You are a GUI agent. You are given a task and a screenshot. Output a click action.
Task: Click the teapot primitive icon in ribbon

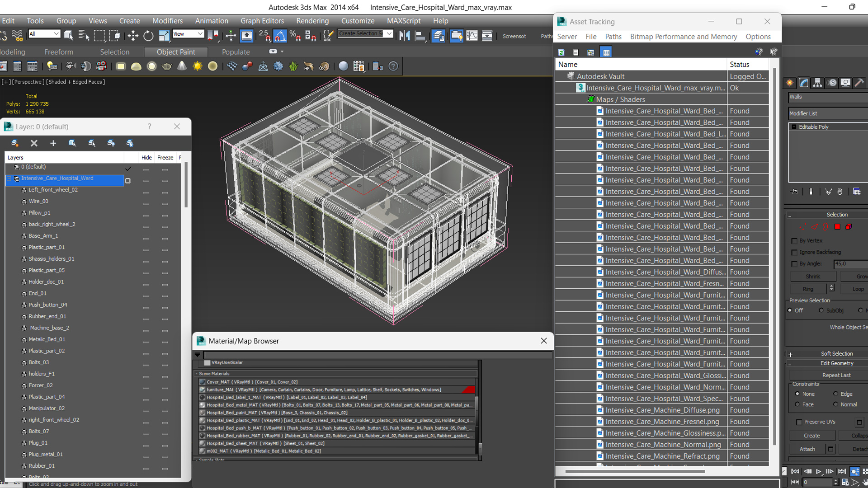(x=167, y=66)
